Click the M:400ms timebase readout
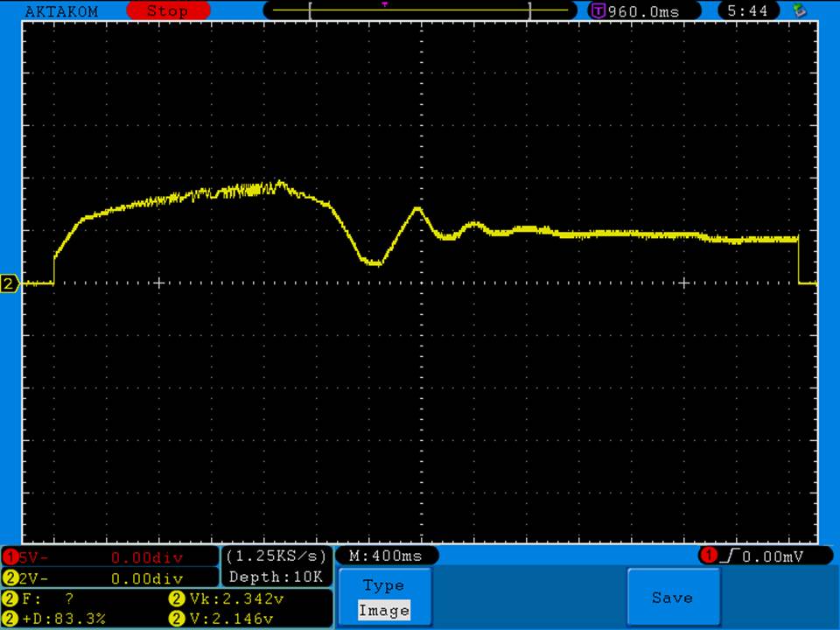This screenshot has height=630, width=840. pos(385,556)
